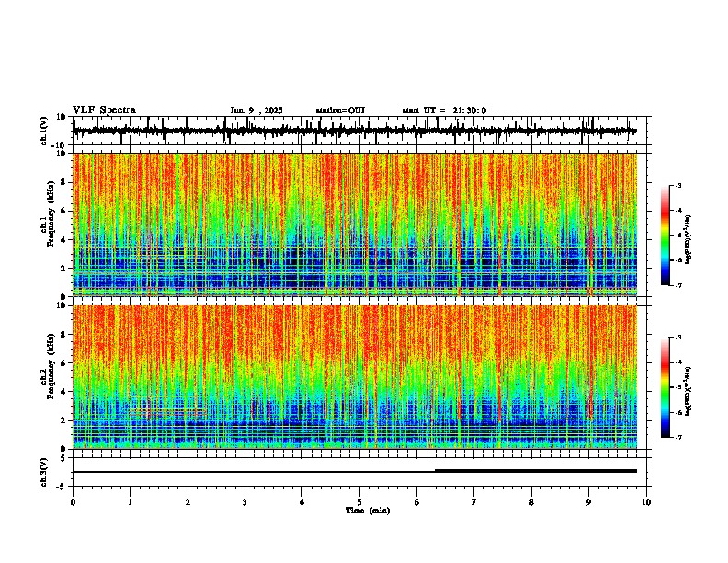Click the ch.1 voltage waveform trace

click(355, 131)
